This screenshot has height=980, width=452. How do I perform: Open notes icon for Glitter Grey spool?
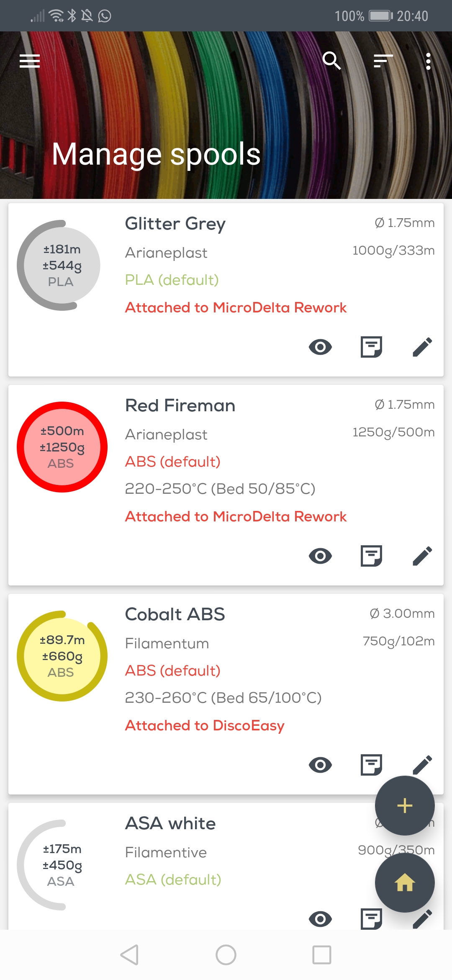(371, 347)
